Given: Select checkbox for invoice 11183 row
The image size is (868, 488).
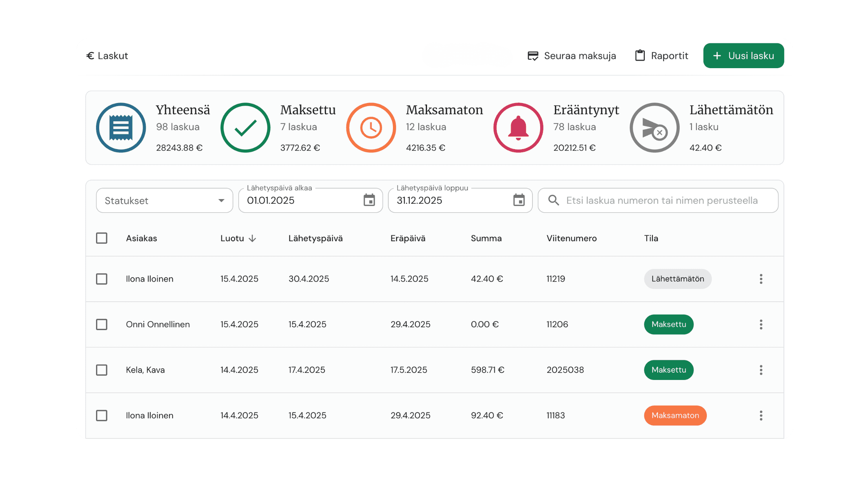Looking at the screenshot, I should pyautogui.click(x=102, y=416).
